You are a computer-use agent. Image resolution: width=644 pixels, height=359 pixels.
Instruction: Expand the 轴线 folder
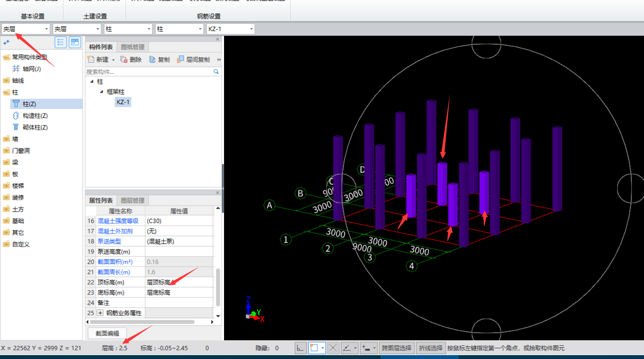pyautogui.click(x=6, y=81)
